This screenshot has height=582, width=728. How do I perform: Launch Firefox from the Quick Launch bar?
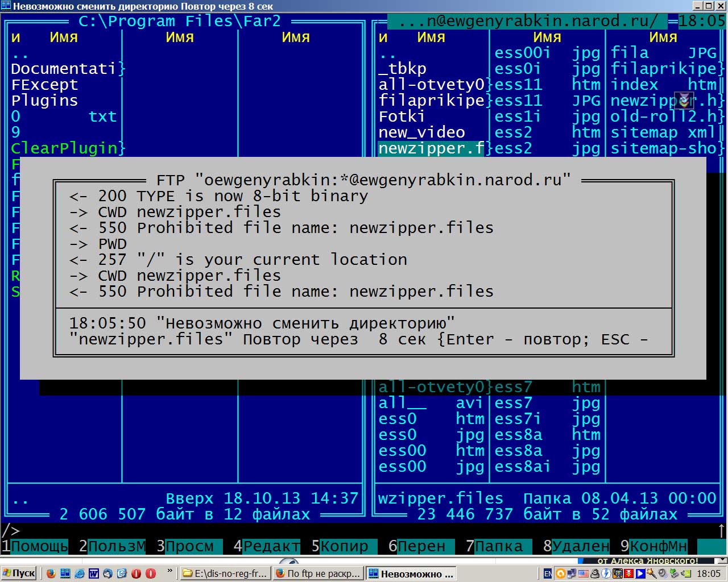(51, 573)
